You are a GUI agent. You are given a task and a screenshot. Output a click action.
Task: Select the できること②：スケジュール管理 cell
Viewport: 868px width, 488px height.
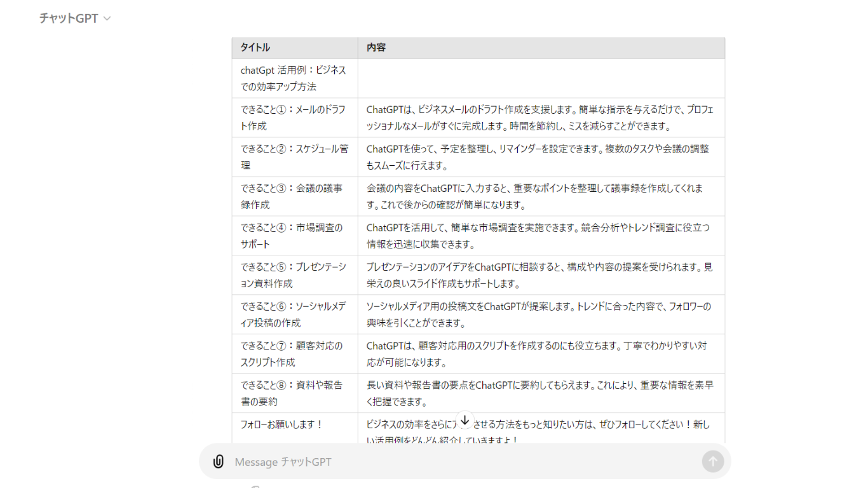(295, 157)
